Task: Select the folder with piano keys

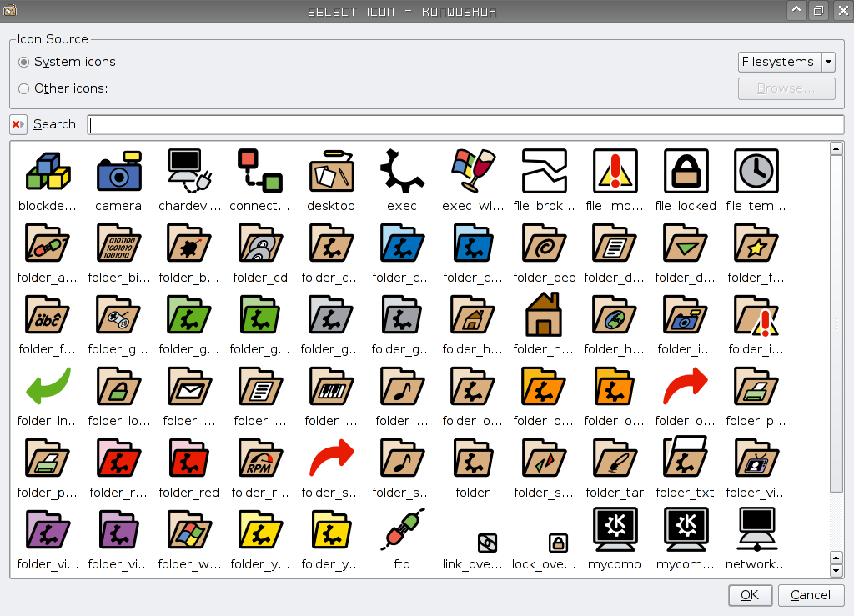Action: pyautogui.click(x=331, y=387)
